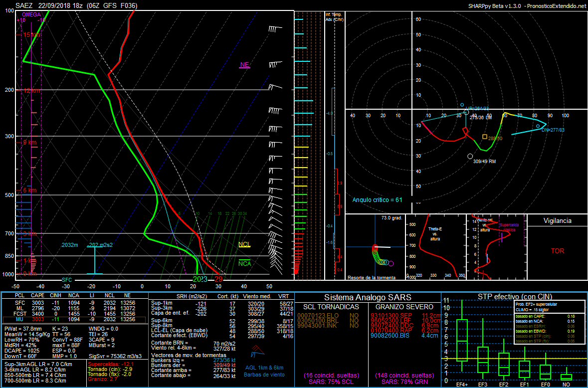588x388 pixels.
Task: Click Viento rel. 4-6km = 327/28 kt
Action: click(x=193, y=348)
